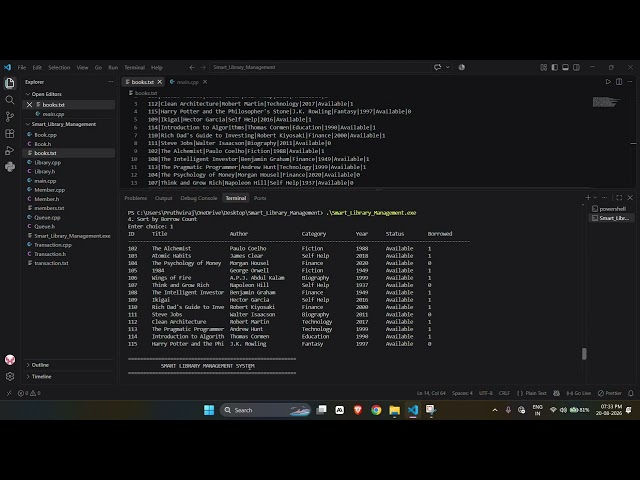The image size is (640, 480).
Task: Open the Accounts avatar in activity bar
Action: pos(10,360)
